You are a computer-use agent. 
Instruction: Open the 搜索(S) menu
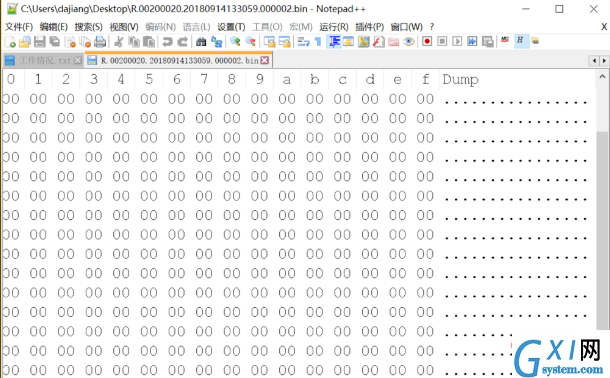click(89, 27)
